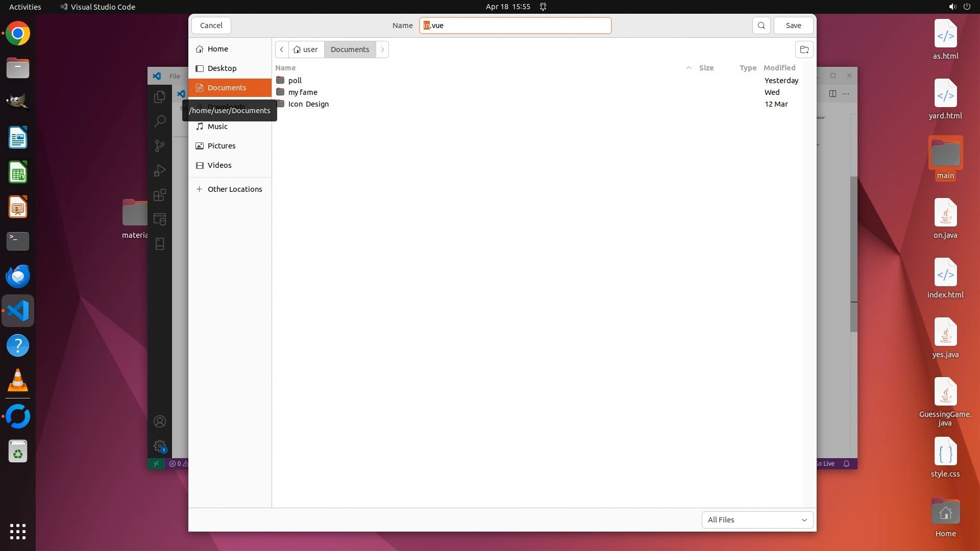Screen dimensions: 980x551
Task: Click the Save button
Action: coord(793,26)
